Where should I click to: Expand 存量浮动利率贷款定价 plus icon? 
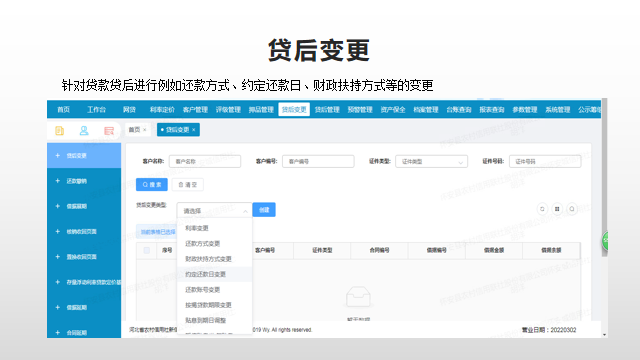[58, 282]
